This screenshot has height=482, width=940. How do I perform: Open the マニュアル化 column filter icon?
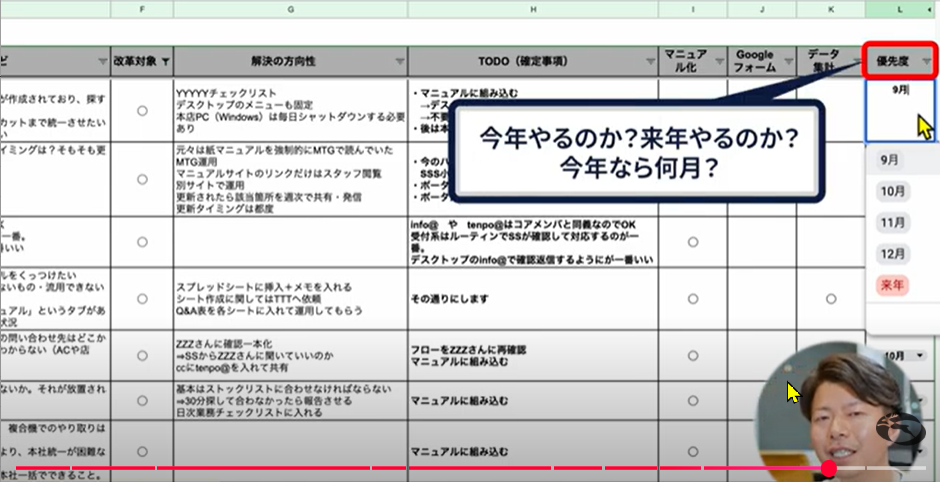(717, 61)
